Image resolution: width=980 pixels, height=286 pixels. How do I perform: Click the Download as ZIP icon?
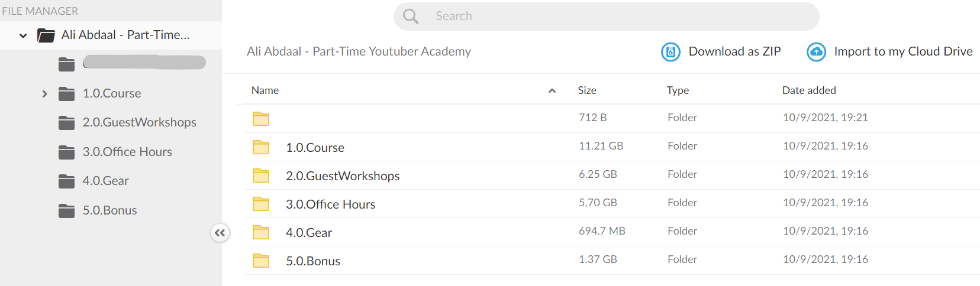670,52
